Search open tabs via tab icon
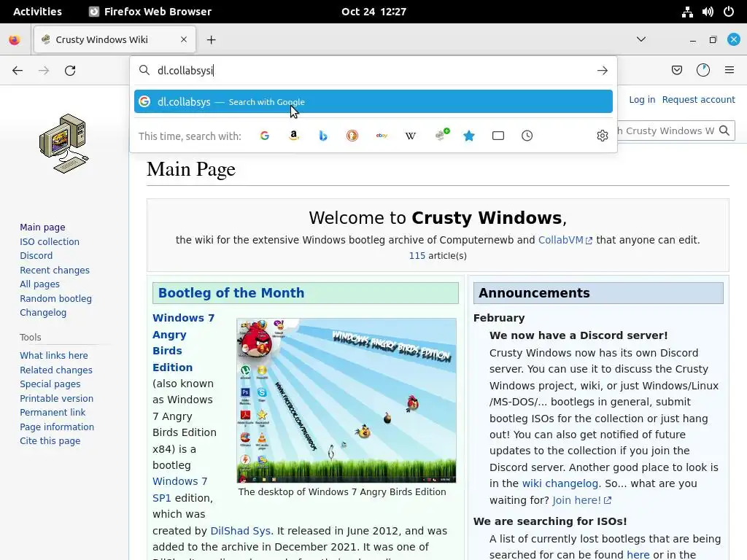This screenshot has width=747, height=560. (498, 136)
